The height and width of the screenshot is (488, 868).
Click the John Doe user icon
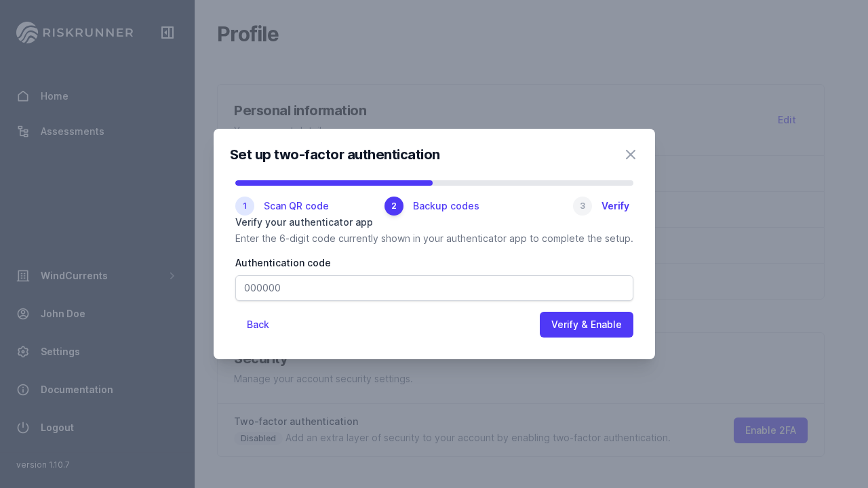pyautogui.click(x=23, y=314)
